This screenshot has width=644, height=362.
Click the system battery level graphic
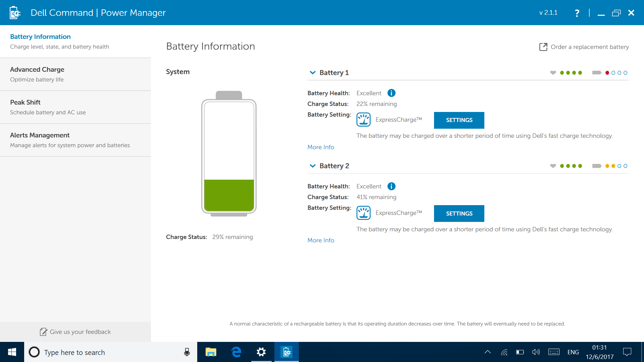[229, 153]
